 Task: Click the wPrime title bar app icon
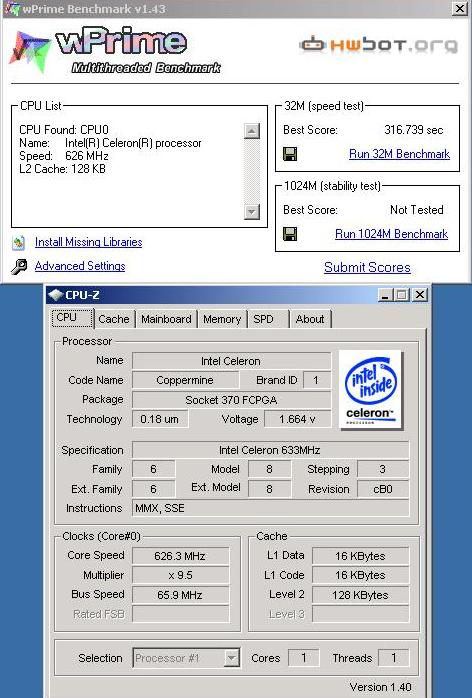[x=11, y=8]
